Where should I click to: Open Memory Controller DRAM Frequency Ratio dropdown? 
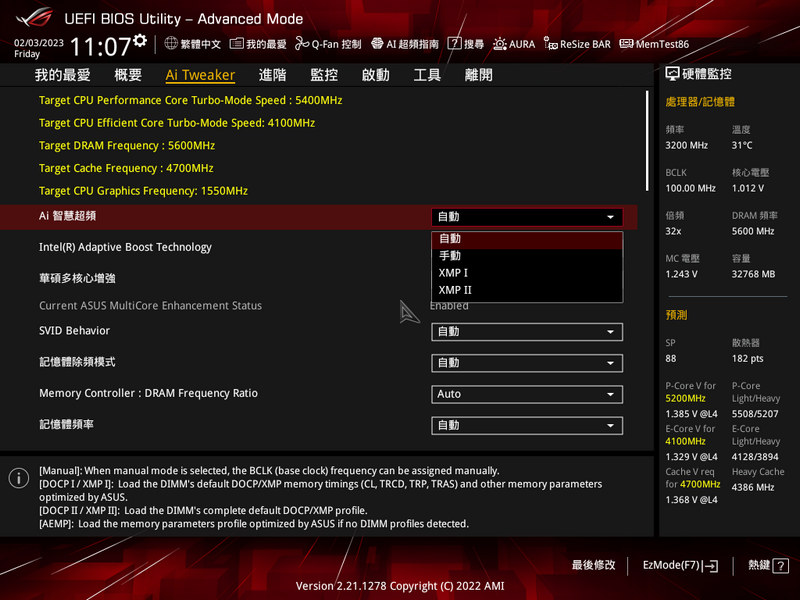pyautogui.click(x=527, y=394)
